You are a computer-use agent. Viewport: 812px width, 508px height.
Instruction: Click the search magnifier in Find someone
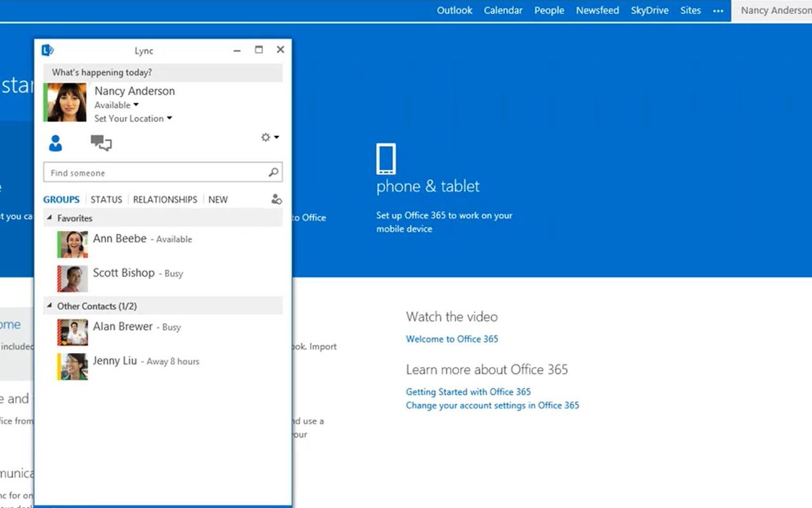point(273,172)
